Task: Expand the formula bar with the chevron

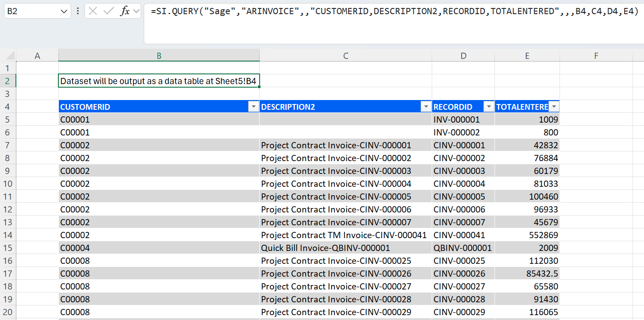Action: tap(136, 12)
